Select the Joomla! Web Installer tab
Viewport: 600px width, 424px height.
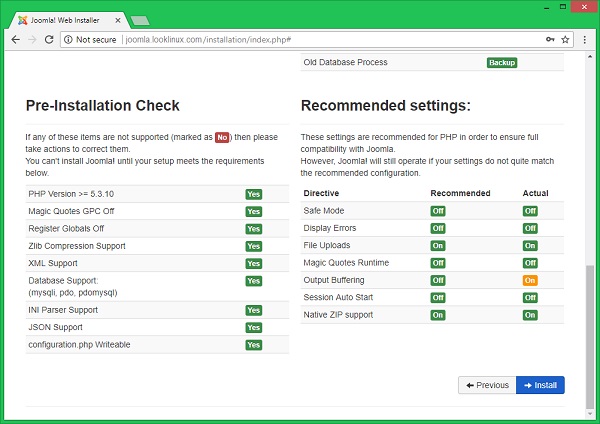[70, 20]
